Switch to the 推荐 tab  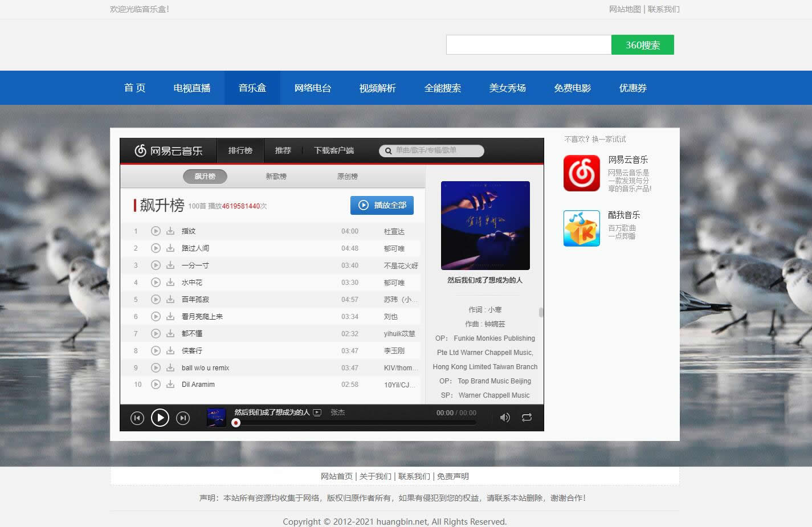point(283,151)
